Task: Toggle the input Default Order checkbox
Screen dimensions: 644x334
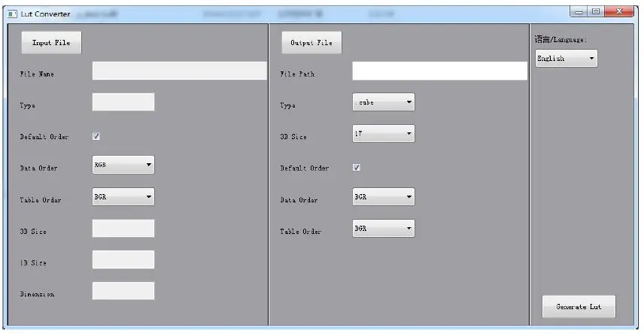Action: point(96,136)
